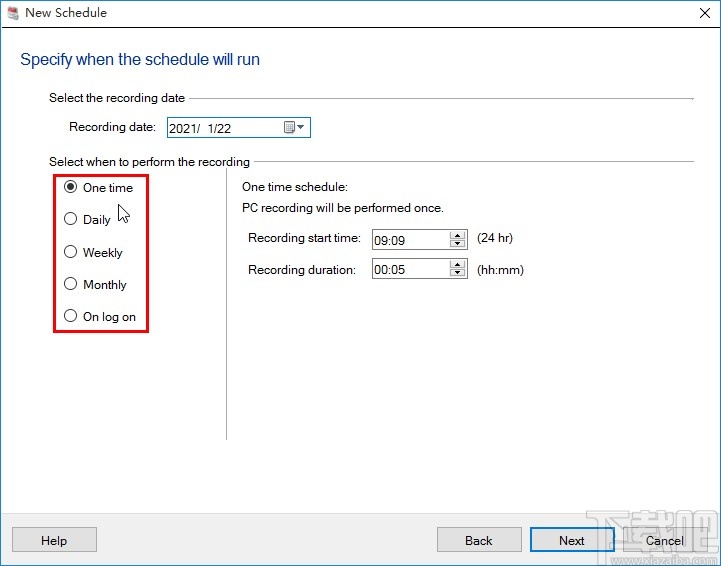This screenshot has width=721, height=566.
Task: Go Back to the previous step
Action: pyautogui.click(x=479, y=540)
